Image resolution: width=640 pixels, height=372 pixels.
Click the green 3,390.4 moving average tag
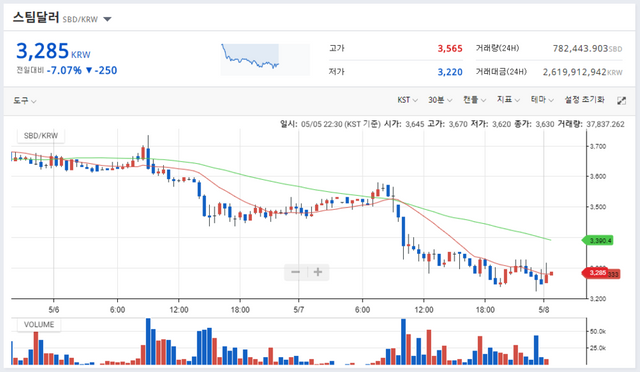598,241
